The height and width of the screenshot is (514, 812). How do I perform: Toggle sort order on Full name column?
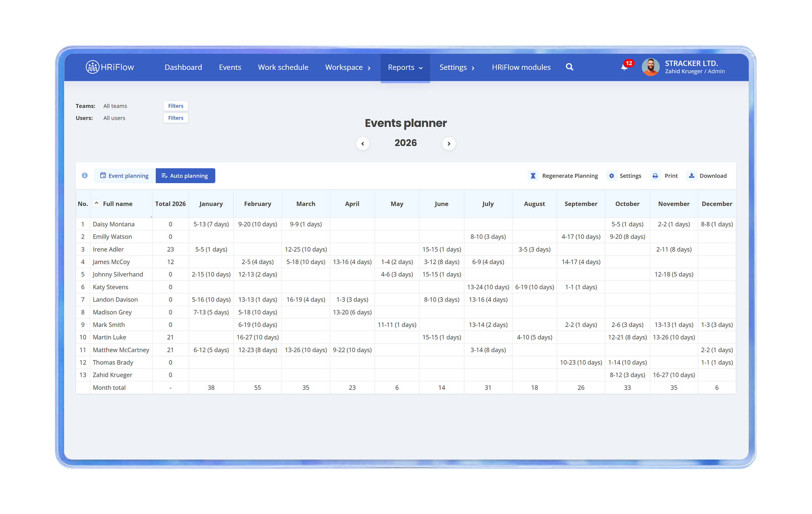pyautogui.click(x=97, y=203)
